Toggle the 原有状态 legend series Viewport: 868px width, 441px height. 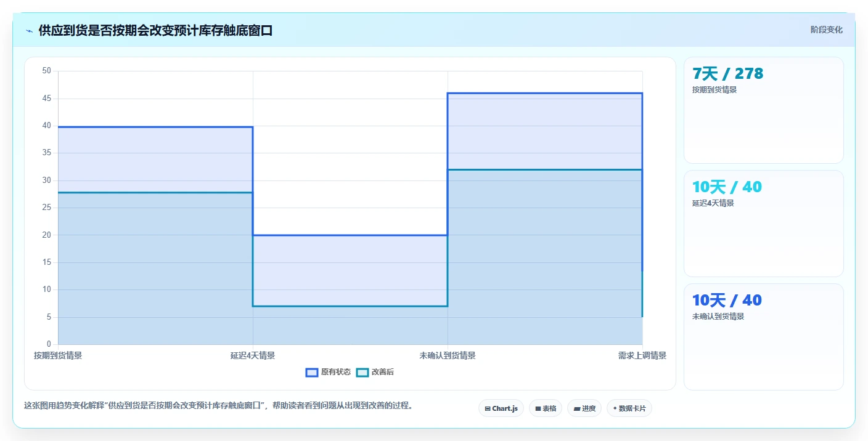(329, 372)
